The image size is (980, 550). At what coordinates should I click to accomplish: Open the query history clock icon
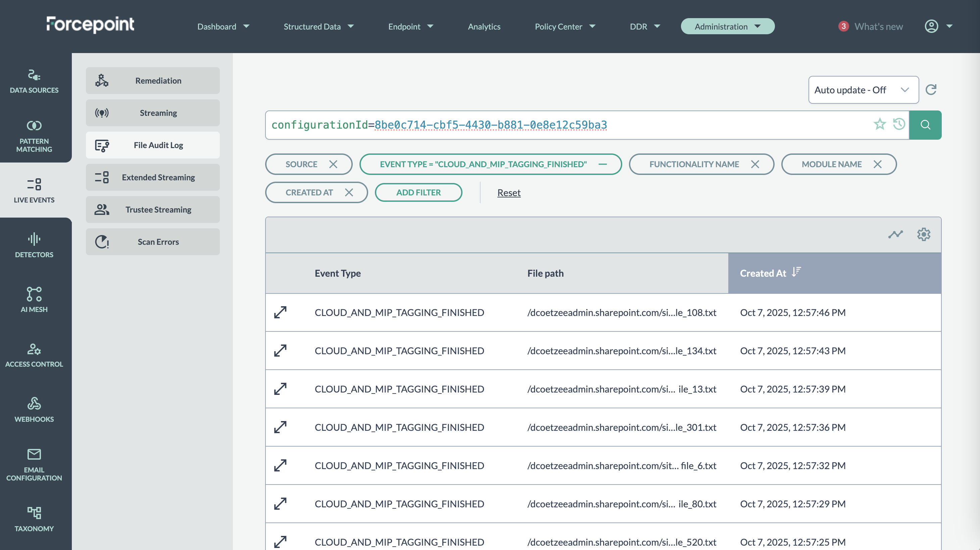(x=899, y=124)
